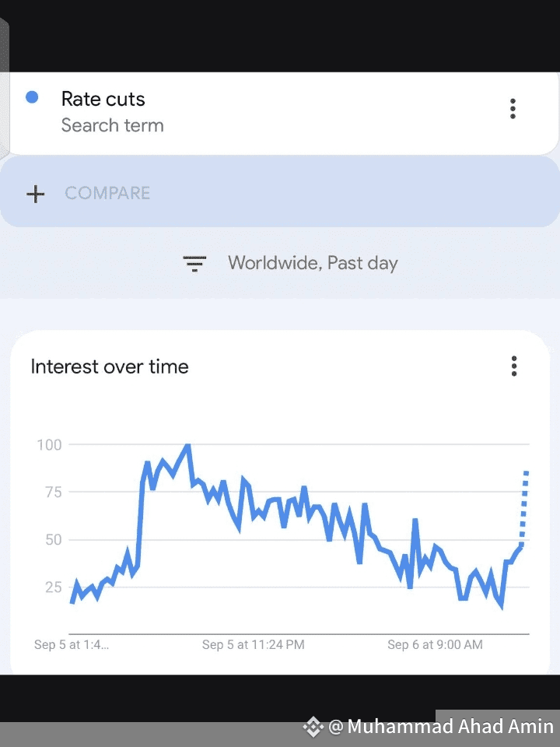
Task: Click the truncated Sep 5 at 1:4... label
Action: tap(72, 644)
